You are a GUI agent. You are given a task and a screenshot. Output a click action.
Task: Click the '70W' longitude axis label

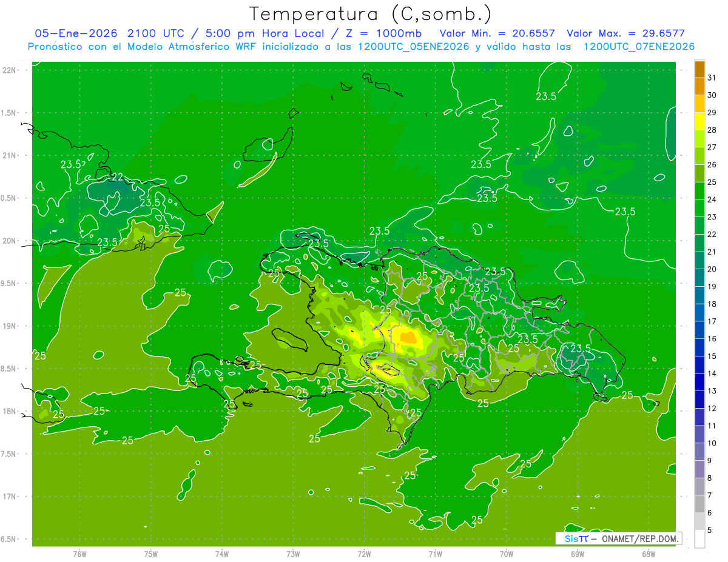[507, 554]
